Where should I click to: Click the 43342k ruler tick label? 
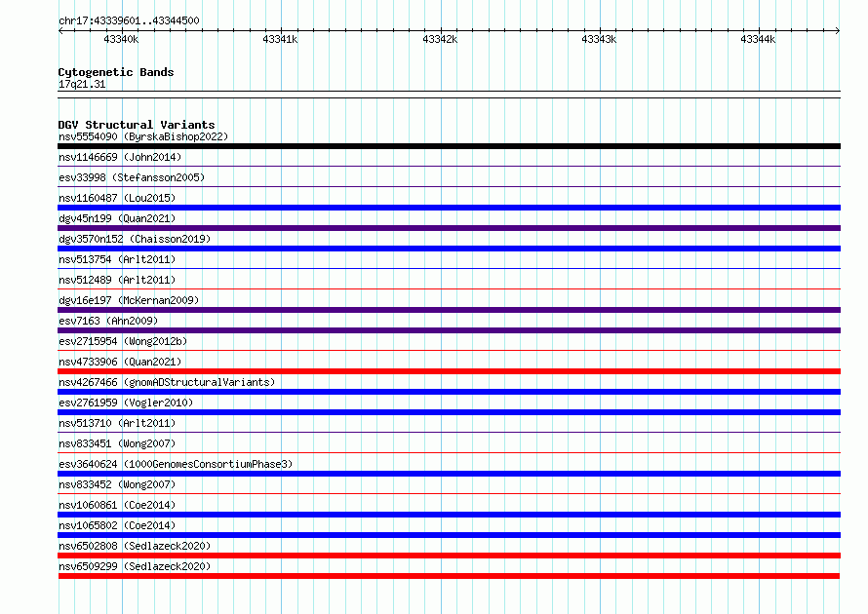coord(440,39)
